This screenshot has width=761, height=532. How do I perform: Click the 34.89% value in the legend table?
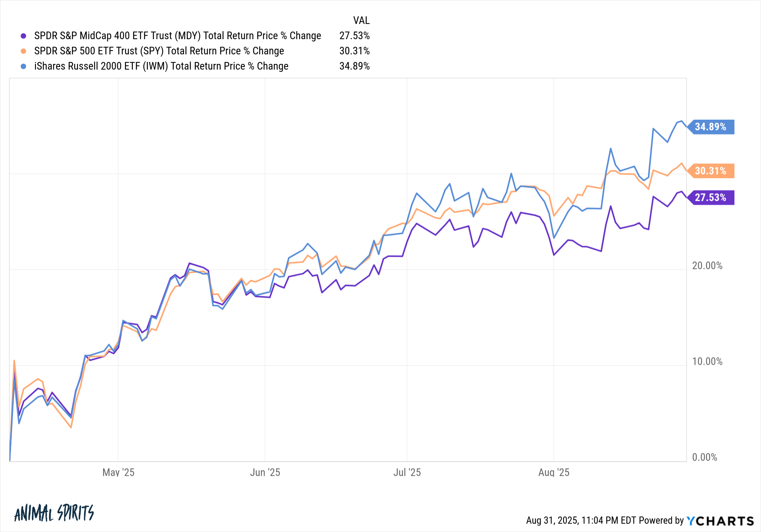coord(354,66)
